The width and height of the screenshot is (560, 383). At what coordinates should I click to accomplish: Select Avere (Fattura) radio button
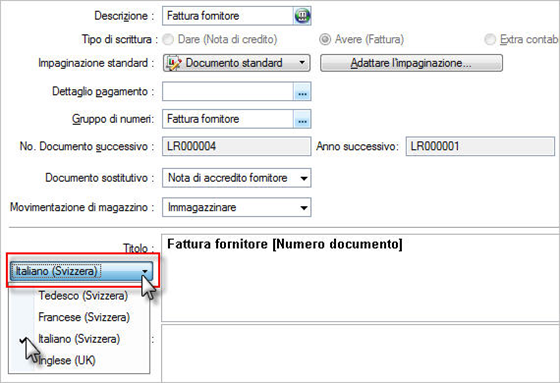tap(325, 39)
